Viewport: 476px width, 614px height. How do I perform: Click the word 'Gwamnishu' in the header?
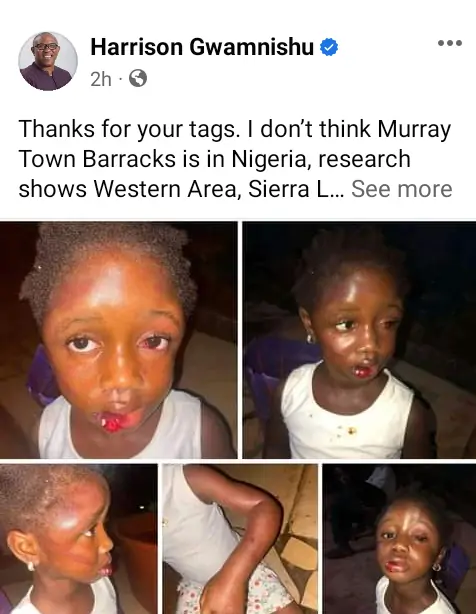(x=252, y=47)
